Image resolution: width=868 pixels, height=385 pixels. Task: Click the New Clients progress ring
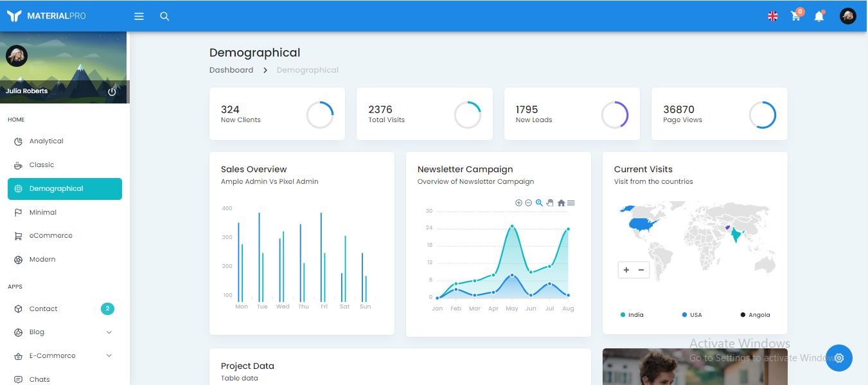(x=320, y=115)
